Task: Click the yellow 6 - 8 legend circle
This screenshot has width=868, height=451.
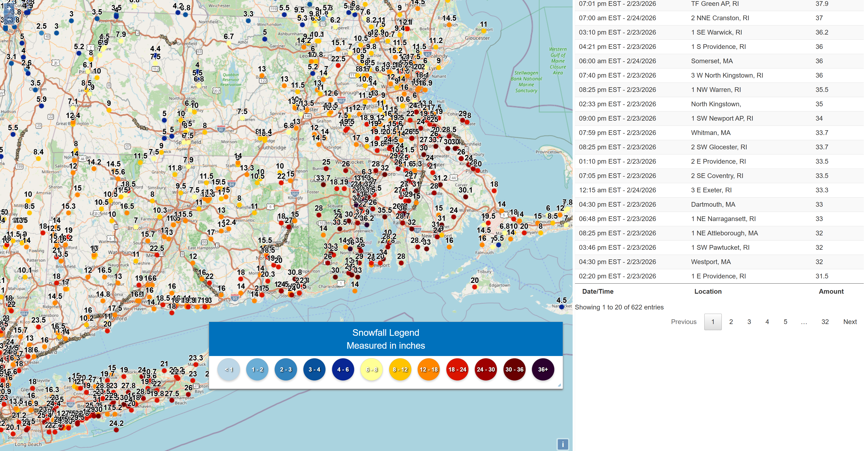Action: (x=371, y=369)
